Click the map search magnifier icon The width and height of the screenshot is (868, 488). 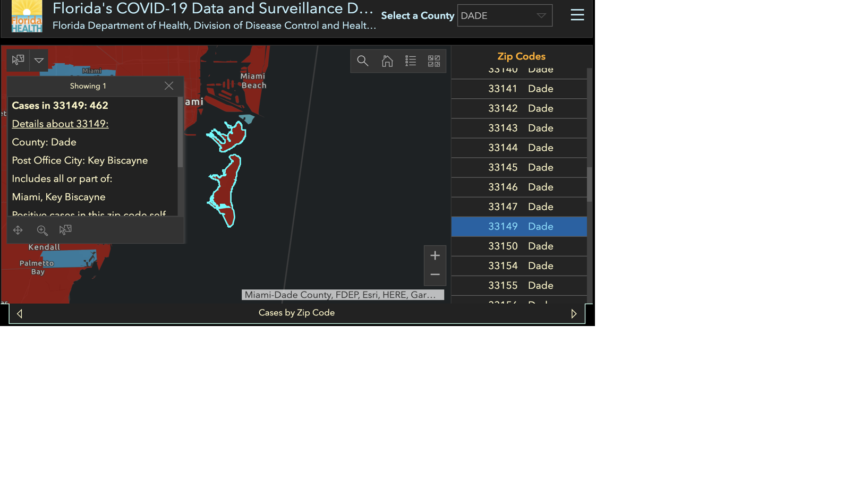click(362, 61)
